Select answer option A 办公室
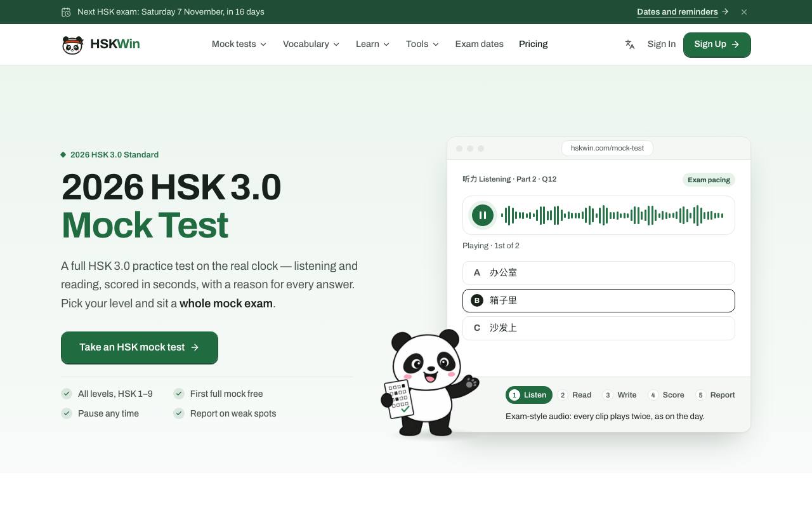Image resolution: width=812 pixels, height=508 pixels. (x=599, y=273)
